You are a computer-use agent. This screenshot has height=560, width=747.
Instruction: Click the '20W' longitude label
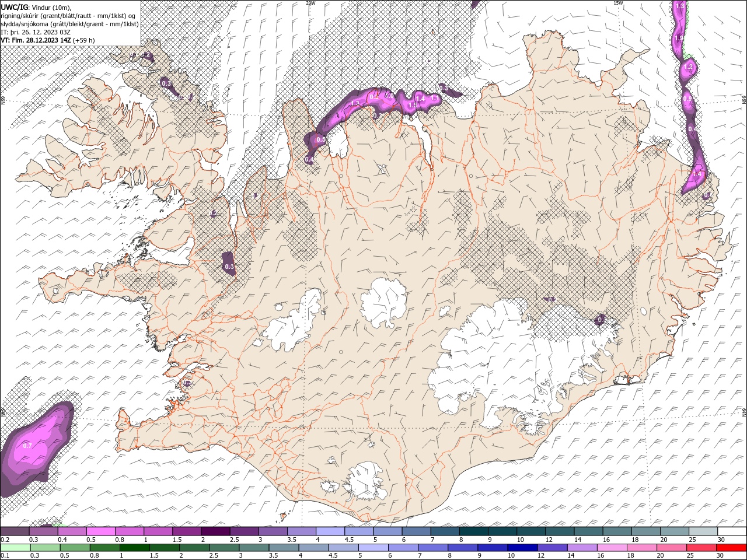point(310,3)
